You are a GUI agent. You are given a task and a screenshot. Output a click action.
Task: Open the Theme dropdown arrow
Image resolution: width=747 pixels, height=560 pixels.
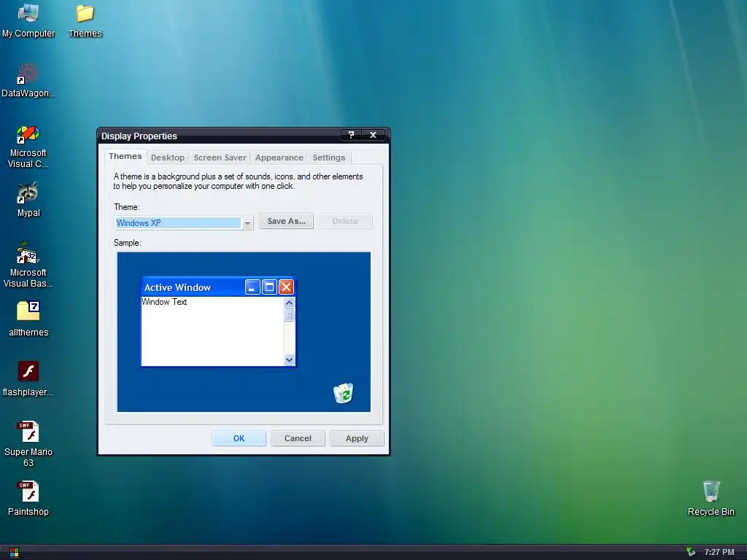(x=247, y=223)
